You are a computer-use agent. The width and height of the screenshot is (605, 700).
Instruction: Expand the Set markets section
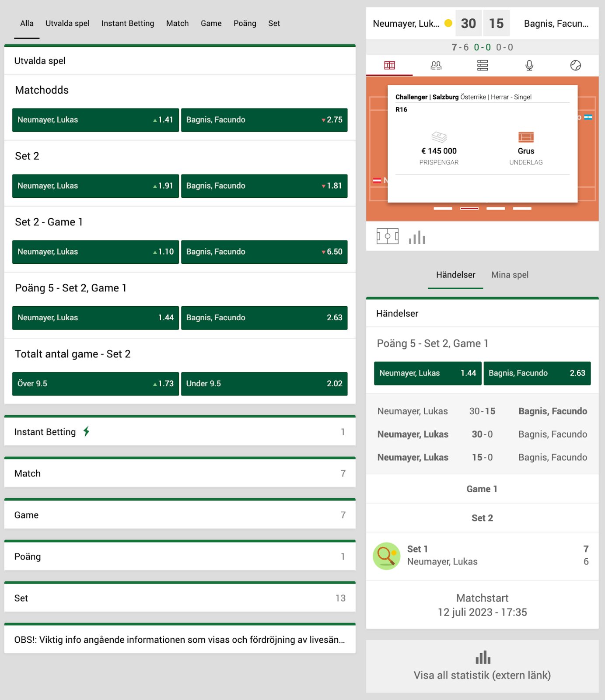179,598
